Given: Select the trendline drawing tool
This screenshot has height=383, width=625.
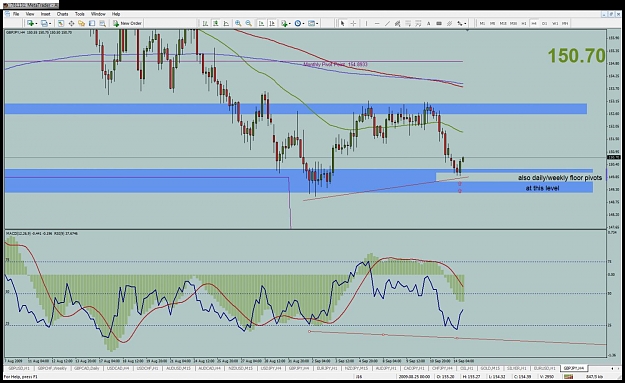Looking at the screenshot, I should tap(387, 24).
